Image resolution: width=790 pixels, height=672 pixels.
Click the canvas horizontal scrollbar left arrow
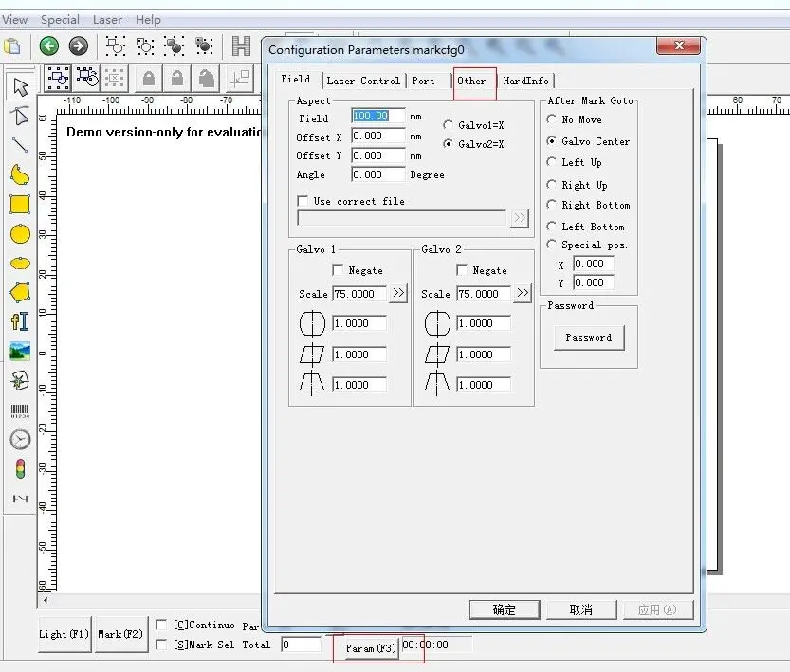[46, 600]
